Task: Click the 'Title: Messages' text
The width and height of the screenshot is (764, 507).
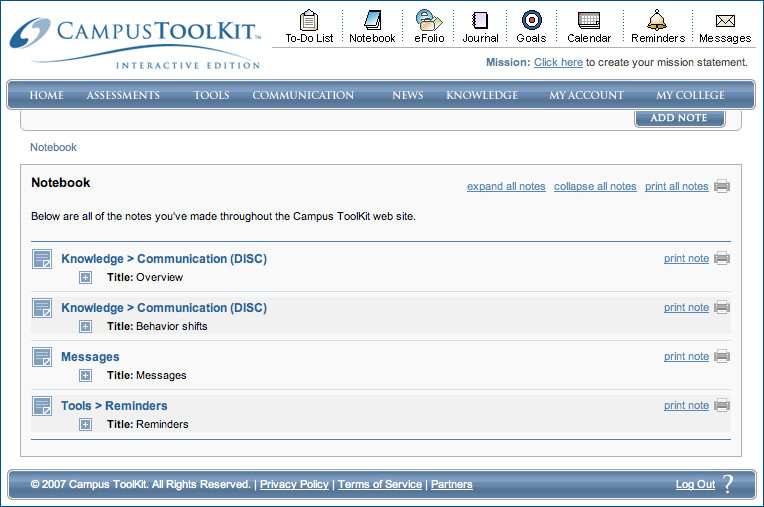Action: coord(147,376)
